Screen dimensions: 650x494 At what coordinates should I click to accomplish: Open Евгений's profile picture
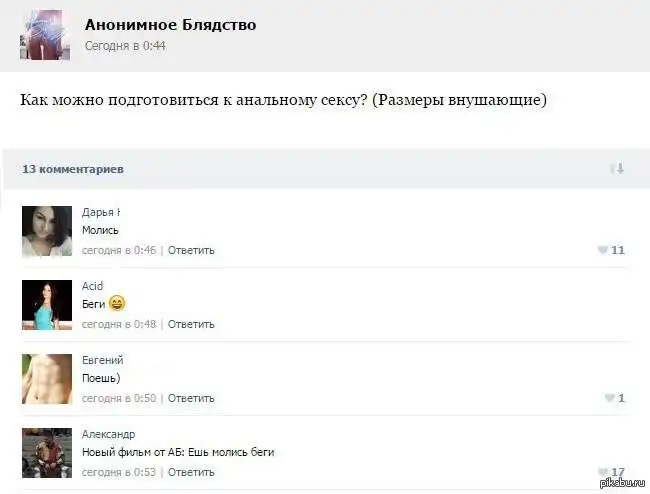pyautogui.click(x=47, y=379)
